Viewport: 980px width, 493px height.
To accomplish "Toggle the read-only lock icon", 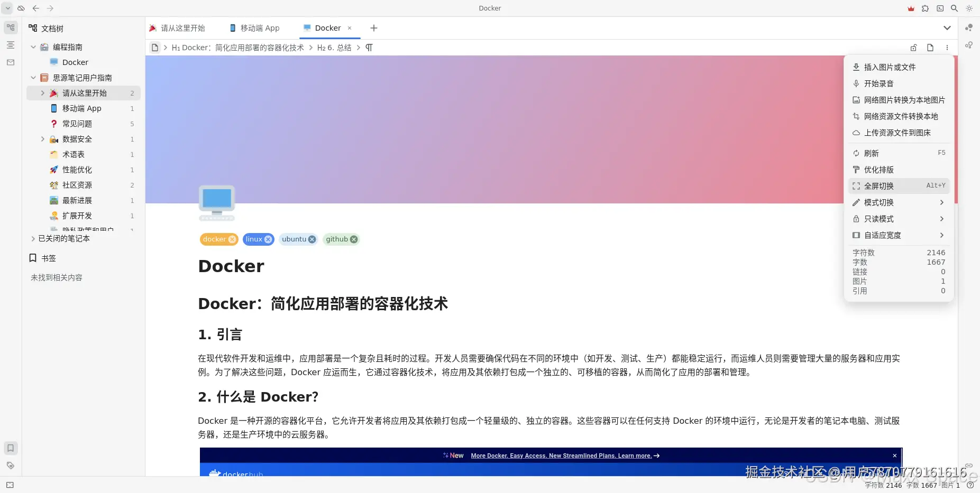I will (x=913, y=48).
